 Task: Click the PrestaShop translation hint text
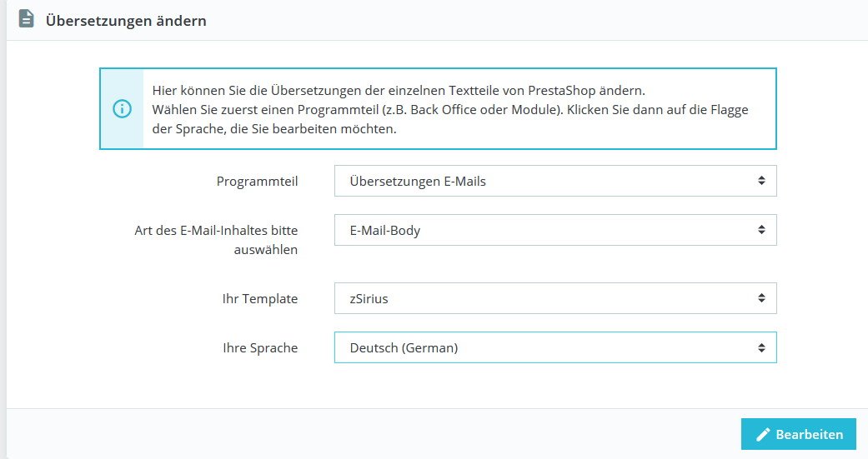[x=399, y=90]
